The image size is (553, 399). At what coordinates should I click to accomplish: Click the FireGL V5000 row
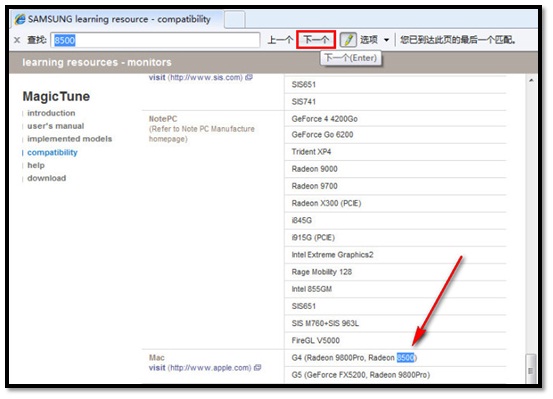[395, 341]
